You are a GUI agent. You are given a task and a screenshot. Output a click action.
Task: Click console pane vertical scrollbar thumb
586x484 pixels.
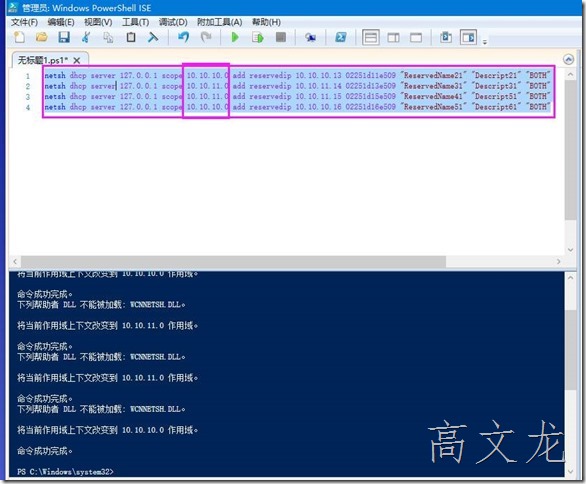pos(570,349)
